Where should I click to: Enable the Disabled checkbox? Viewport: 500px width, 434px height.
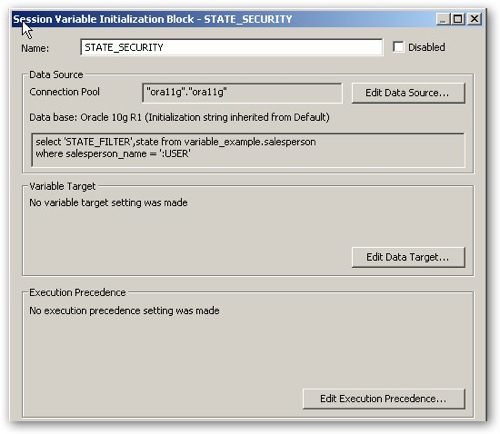[398, 47]
